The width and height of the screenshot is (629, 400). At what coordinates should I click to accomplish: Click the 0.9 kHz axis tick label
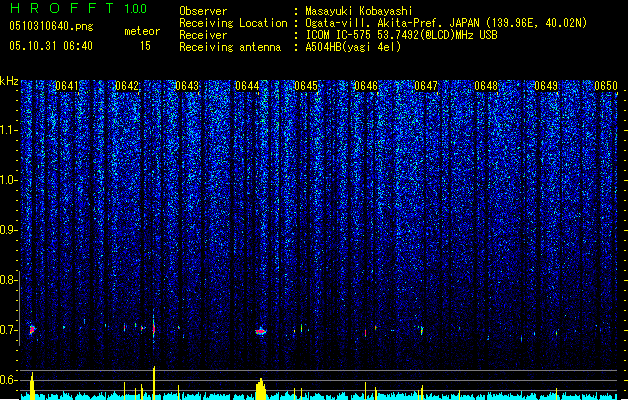9,230
